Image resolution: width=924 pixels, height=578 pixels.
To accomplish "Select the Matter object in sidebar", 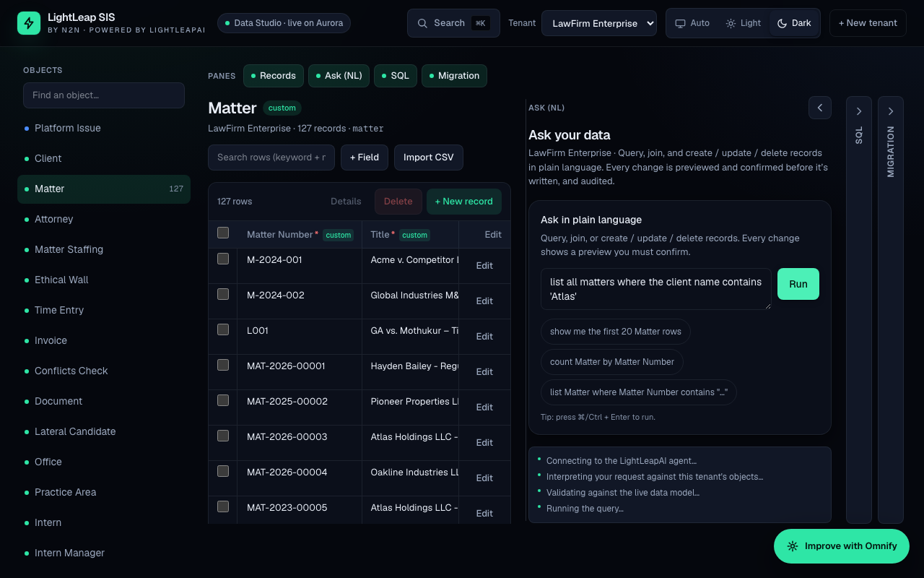I will coord(104,189).
